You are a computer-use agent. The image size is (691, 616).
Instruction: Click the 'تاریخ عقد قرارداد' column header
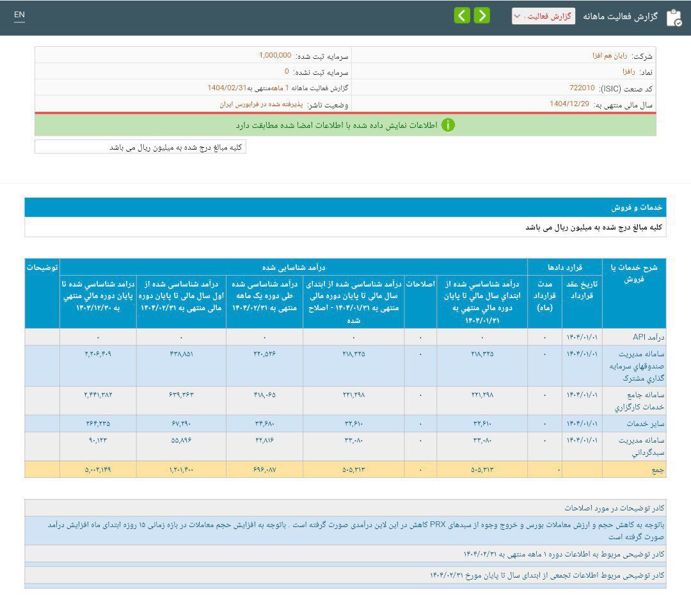coord(582,302)
